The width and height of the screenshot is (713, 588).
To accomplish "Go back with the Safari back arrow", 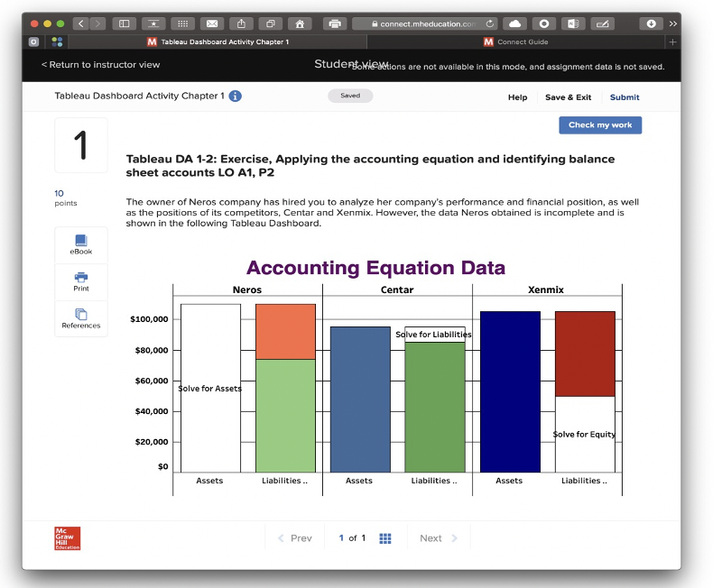I will tap(81, 23).
